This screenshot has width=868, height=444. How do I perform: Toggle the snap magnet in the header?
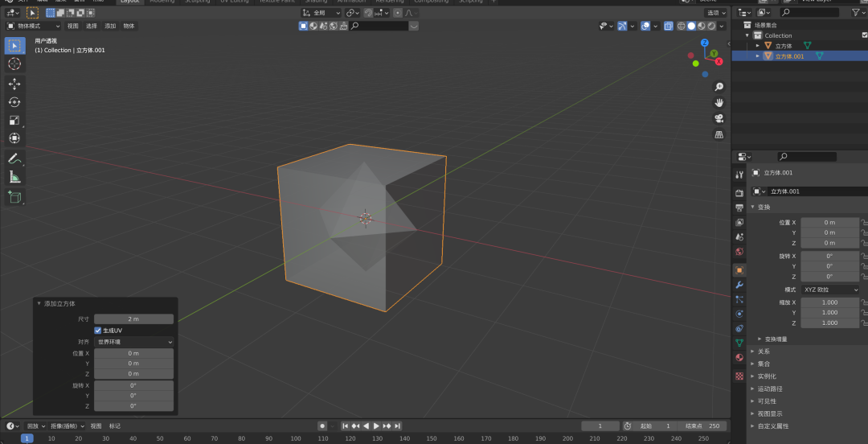click(x=368, y=13)
